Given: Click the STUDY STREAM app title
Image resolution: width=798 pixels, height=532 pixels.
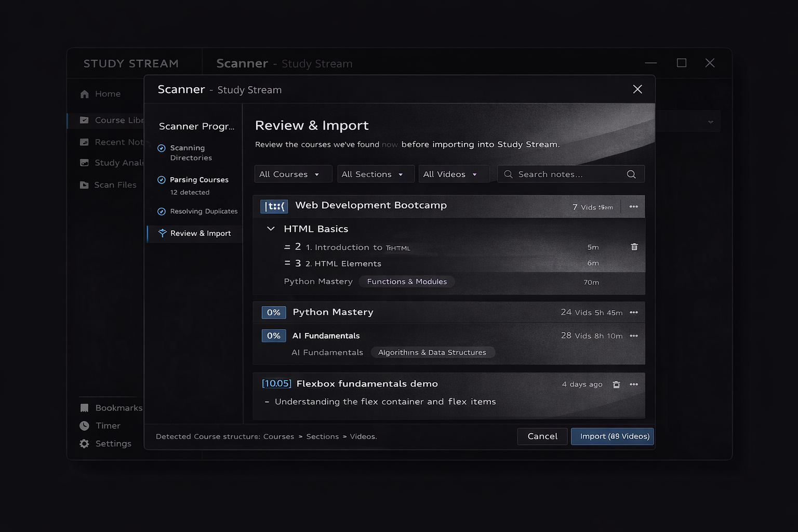Looking at the screenshot, I should point(131,63).
